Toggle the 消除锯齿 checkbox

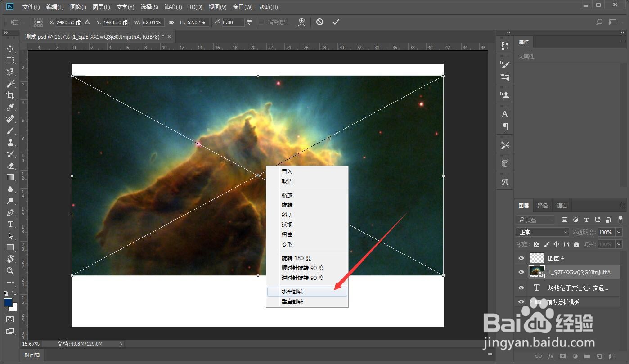coord(262,22)
